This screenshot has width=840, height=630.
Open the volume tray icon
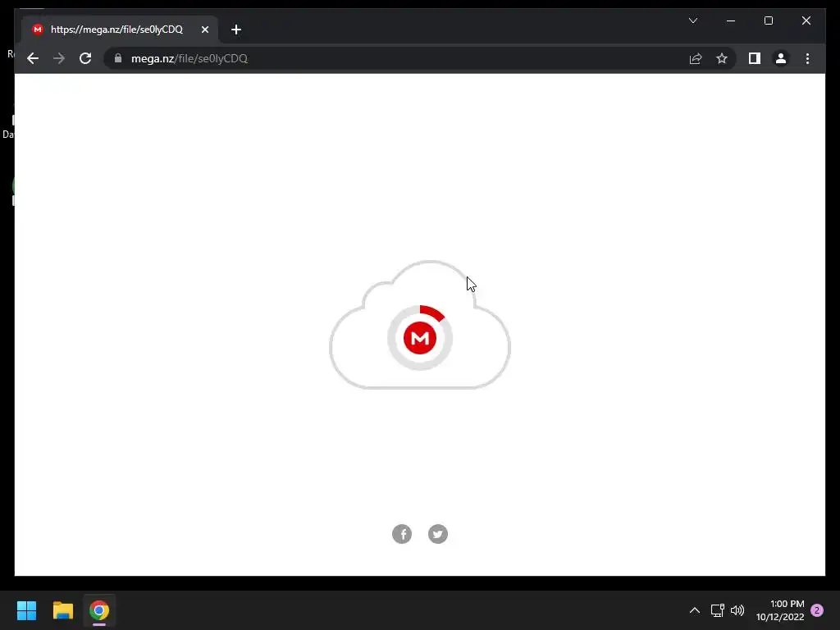737,610
